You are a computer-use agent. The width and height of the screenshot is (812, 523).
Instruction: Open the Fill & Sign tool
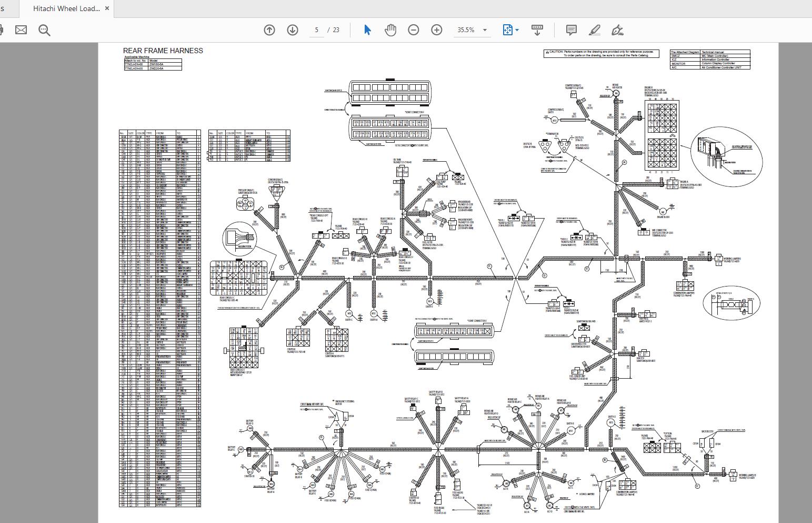[x=617, y=30]
